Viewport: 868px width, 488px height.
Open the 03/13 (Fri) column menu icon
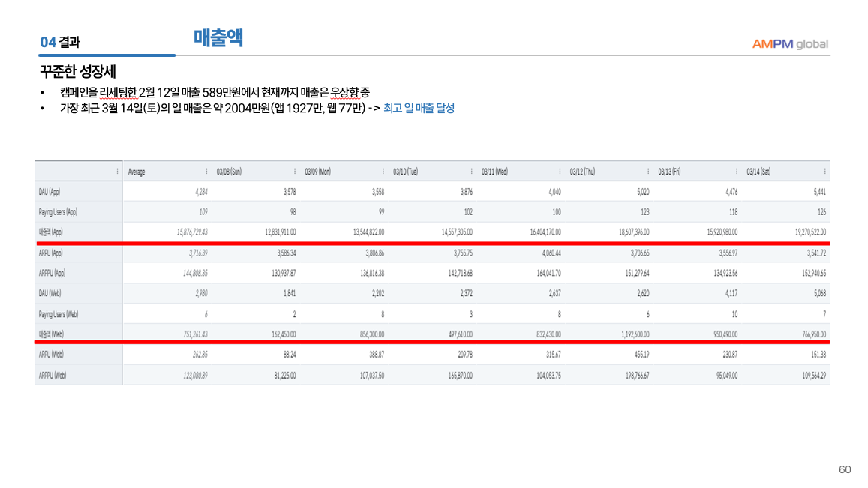coord(737,172)
